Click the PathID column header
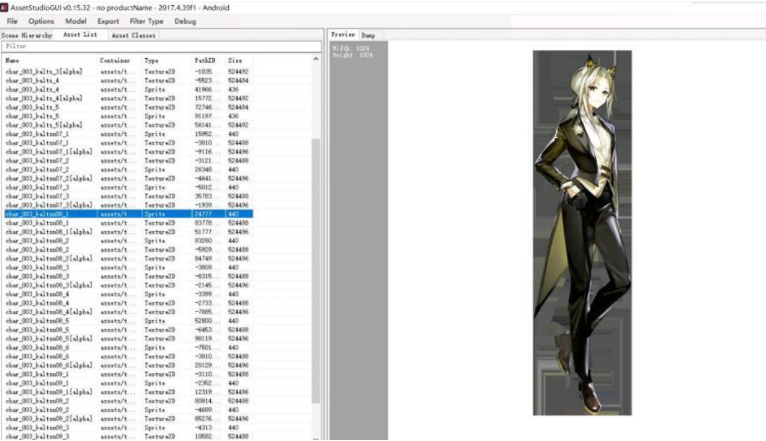This screenshot has height=441, width=766. [x=207, y=60]
